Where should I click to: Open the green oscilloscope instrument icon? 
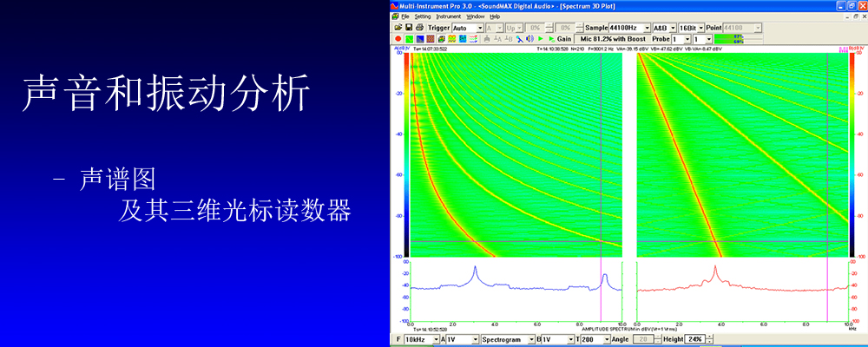(x=409, y=39)
